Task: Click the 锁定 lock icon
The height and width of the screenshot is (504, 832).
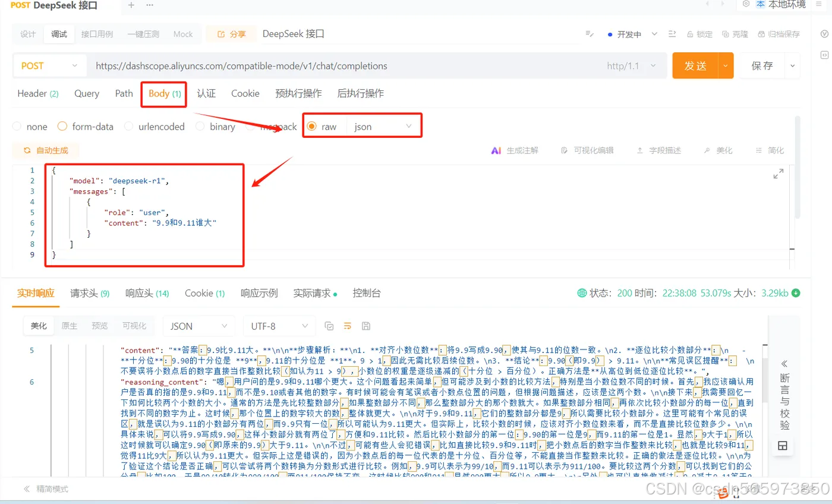Action: (x=690, y=34)
